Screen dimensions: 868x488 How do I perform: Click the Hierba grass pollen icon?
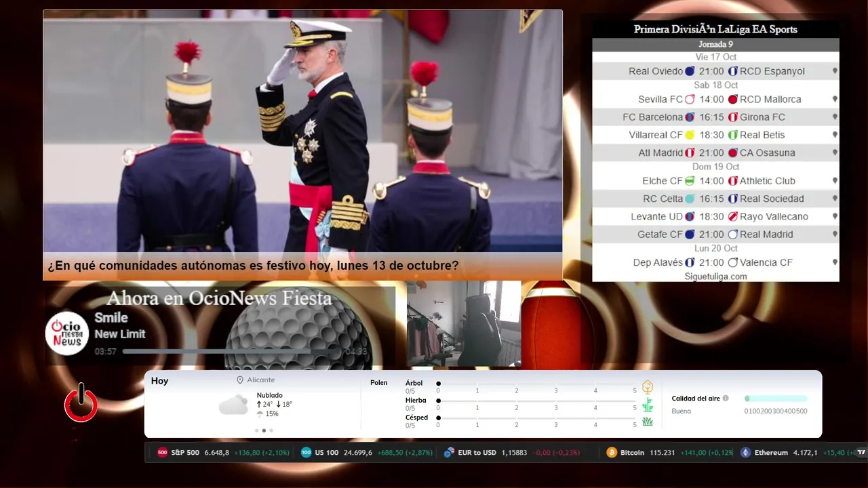(x=648, y=405)
